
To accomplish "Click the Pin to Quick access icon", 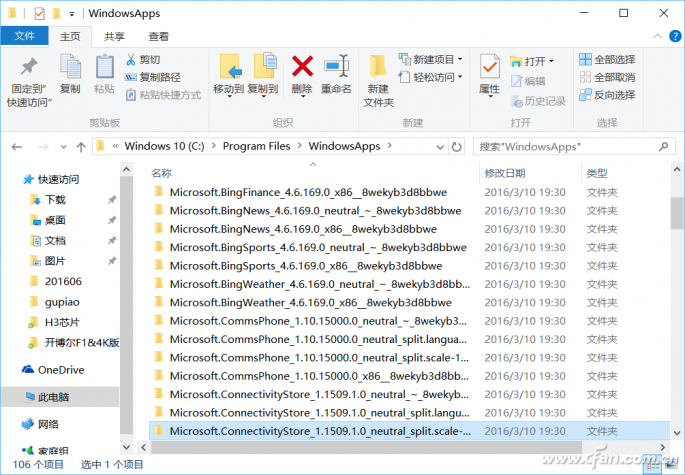I will [x=29, y=67].
